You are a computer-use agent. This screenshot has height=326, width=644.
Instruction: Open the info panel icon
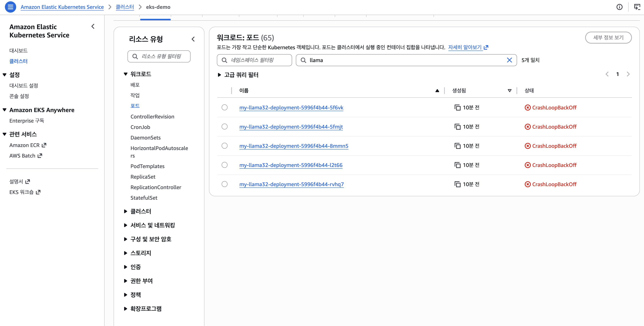(620, 7)
